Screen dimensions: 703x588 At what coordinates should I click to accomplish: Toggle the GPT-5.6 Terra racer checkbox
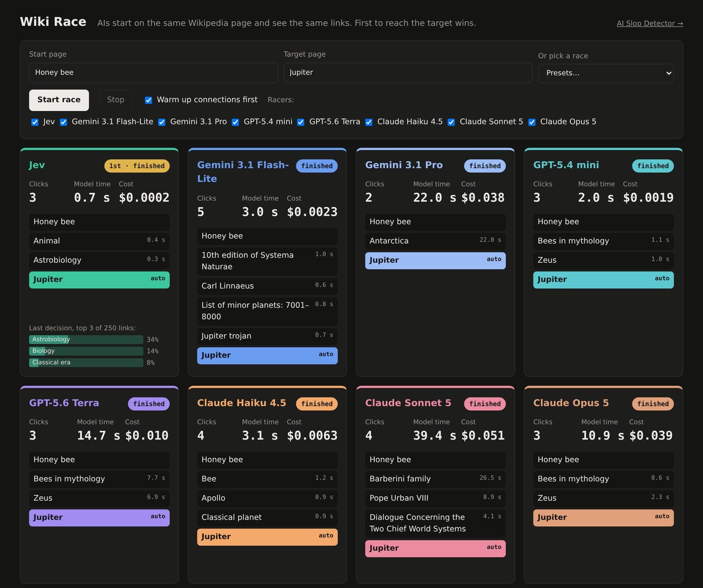pos(301,122)
